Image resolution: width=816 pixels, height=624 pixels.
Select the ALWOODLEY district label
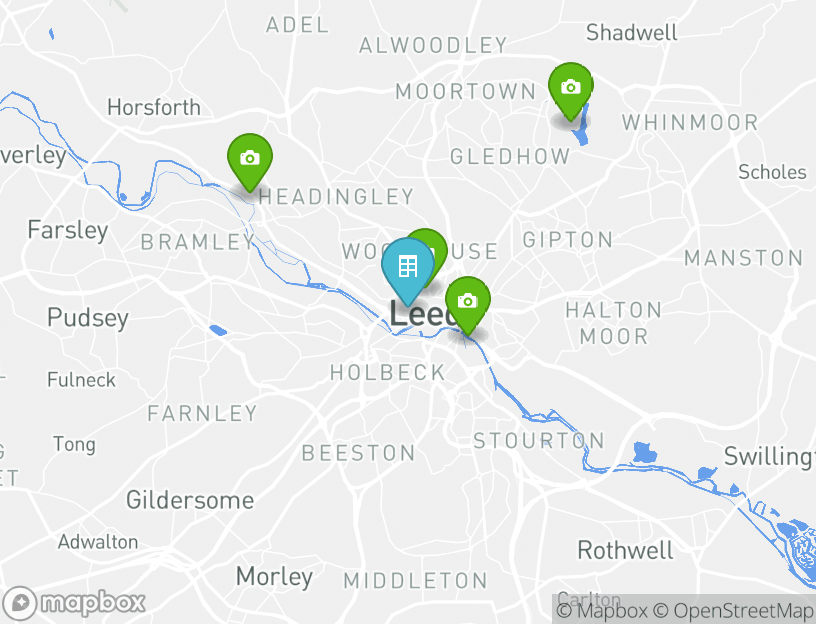(x=433, y=45)
